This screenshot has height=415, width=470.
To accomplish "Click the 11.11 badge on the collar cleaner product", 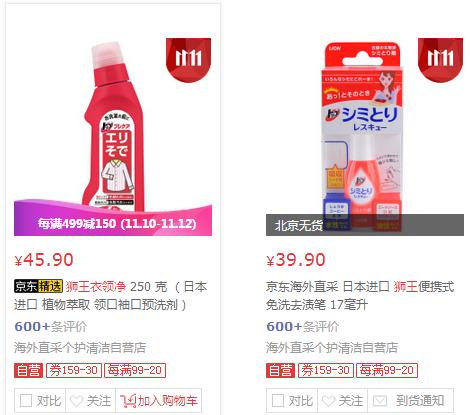I will (188, 60).
